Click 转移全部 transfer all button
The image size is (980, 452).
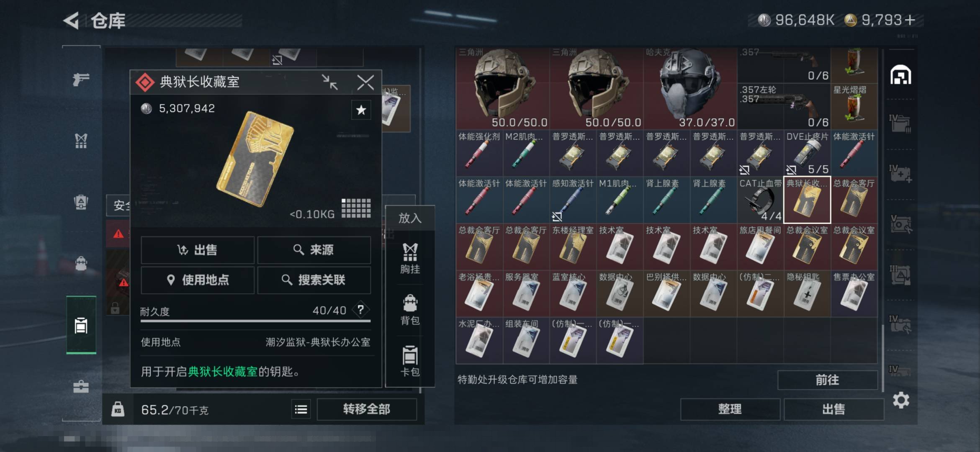(367, 409)
